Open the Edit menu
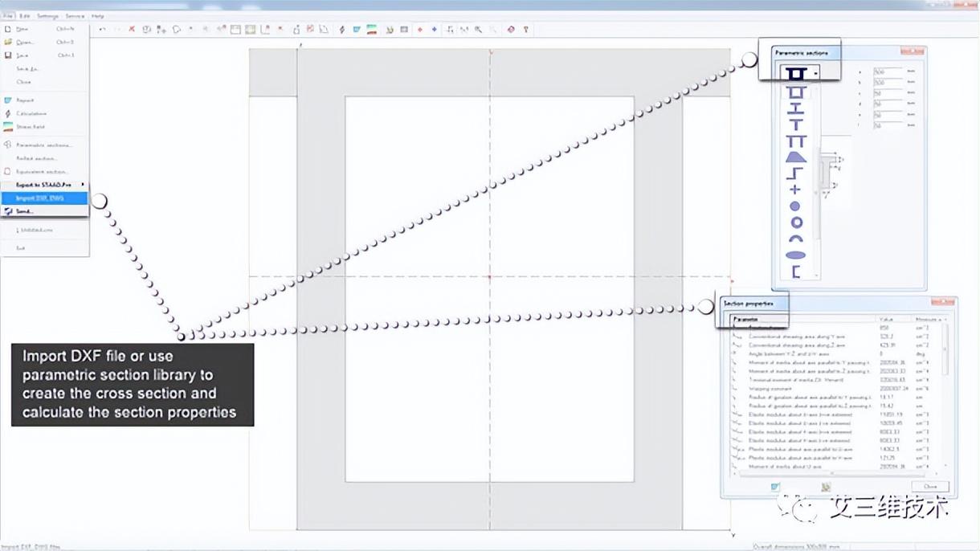 tap(25, 15)
